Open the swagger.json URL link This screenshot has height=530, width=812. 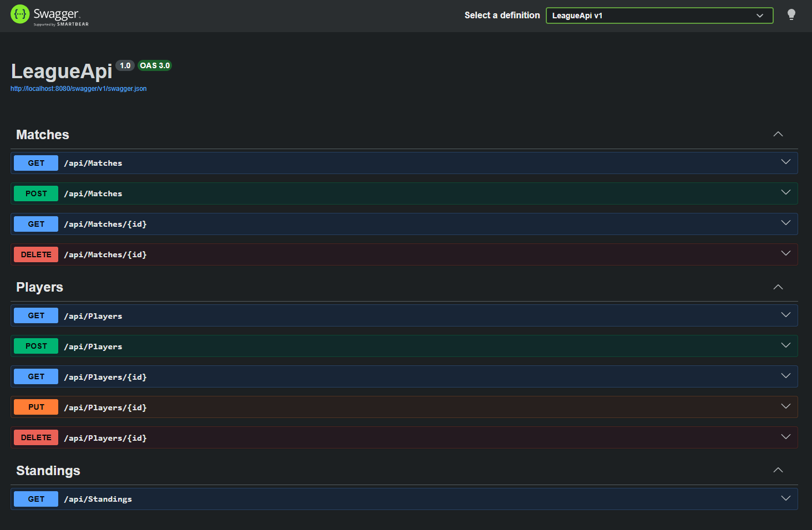pos(78,89)
